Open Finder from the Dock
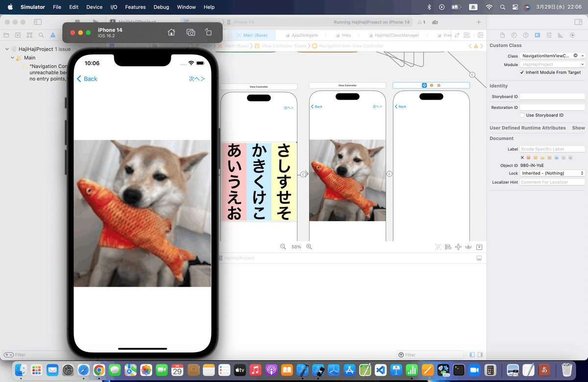 point(21,370)
